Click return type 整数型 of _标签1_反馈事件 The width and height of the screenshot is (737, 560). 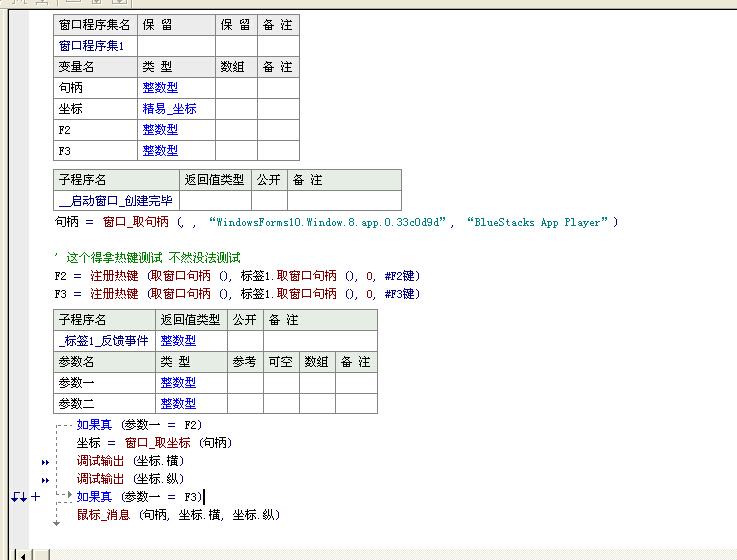(178, 340)
